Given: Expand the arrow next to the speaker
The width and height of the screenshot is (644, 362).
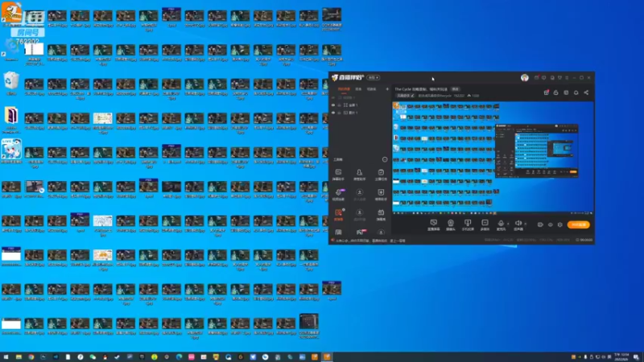Looking at the screenshot, I should pyautogui.click(x=526, y=224).
